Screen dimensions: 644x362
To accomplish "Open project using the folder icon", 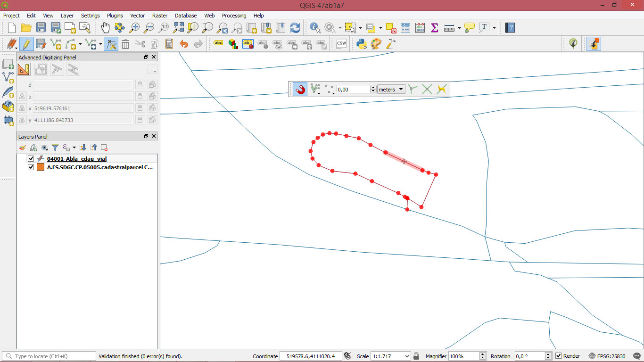I will [26, 28].
